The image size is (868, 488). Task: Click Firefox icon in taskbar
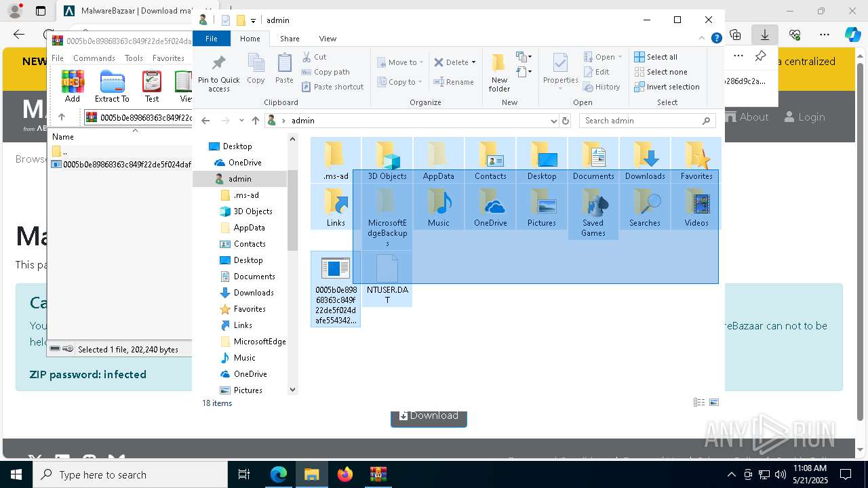tap(345, 474)
